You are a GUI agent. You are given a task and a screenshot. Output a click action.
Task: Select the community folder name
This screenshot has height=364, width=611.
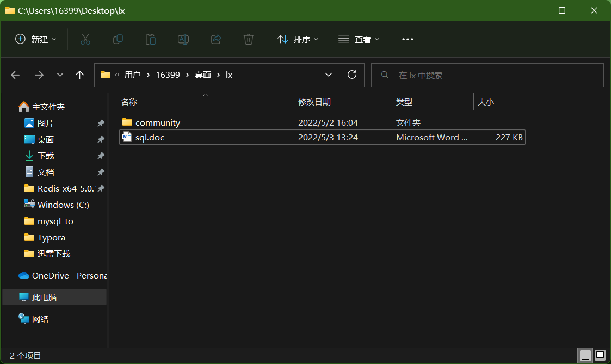point(158,122)
